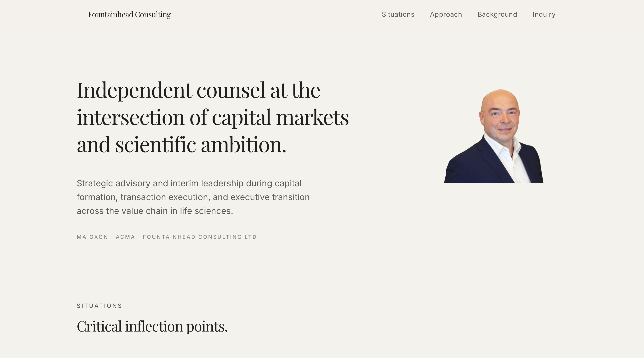Select the Critical inflection points heading

point(152,326)
